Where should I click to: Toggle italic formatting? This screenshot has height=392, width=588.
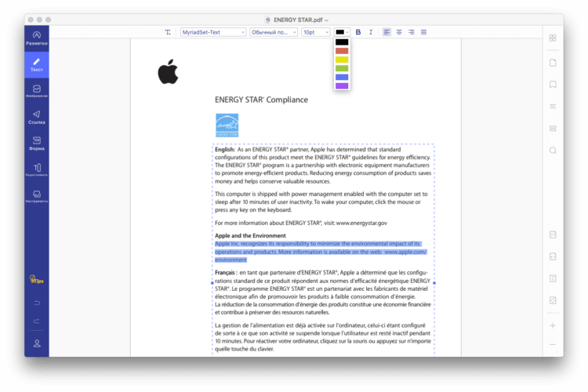(371, 32)
